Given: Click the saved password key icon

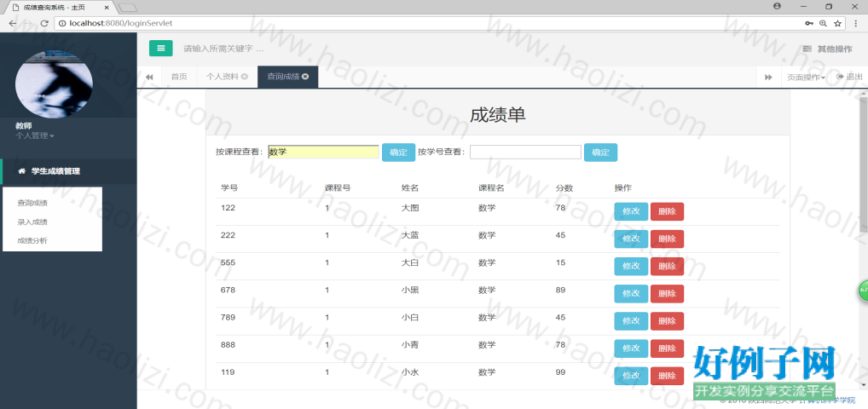Looking at the screenshot, I should pyautogui.click(x=809, y=23).
